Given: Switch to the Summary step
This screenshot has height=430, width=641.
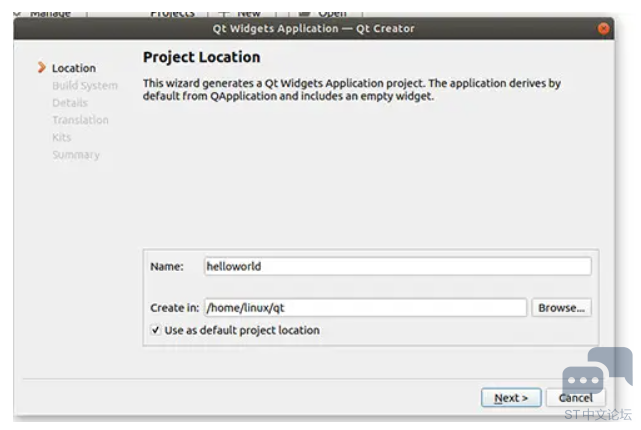Looking at the screenshot, I should tap(76, 155).
